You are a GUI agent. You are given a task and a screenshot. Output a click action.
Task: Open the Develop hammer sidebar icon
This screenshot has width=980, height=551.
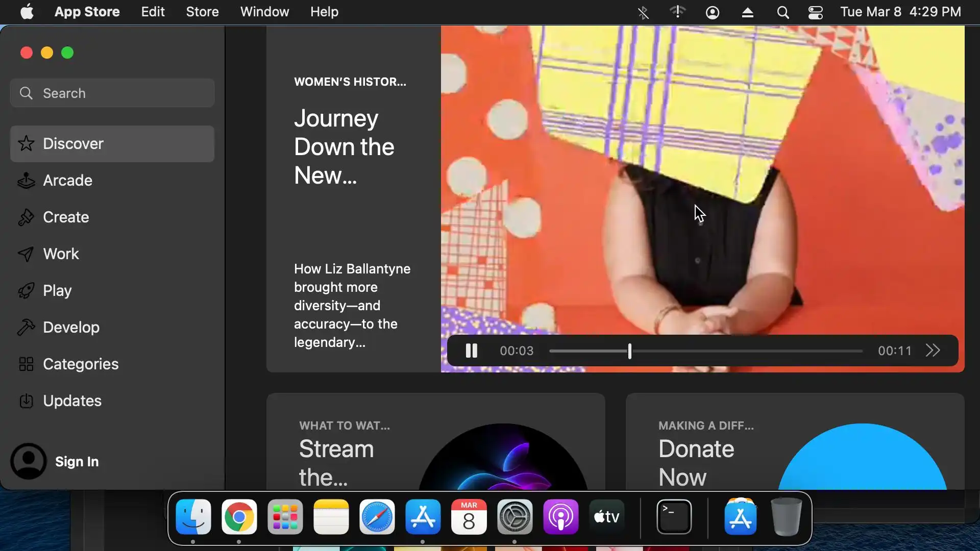[26, 328]
